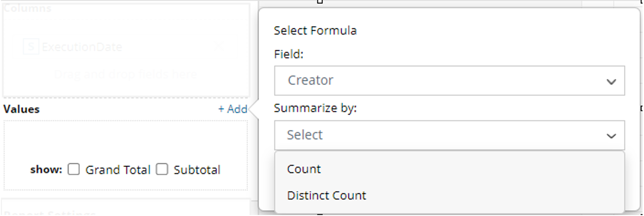Click the 'Drag and drop fields here' zone
The width and height of the screenshot is (644, 216).
coord(125,75)
